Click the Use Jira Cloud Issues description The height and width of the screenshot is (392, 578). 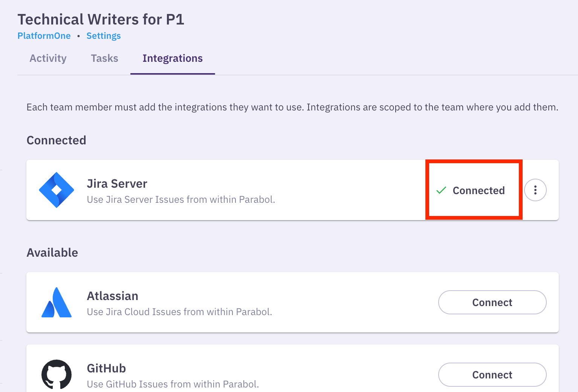click(x=179, y=312)
